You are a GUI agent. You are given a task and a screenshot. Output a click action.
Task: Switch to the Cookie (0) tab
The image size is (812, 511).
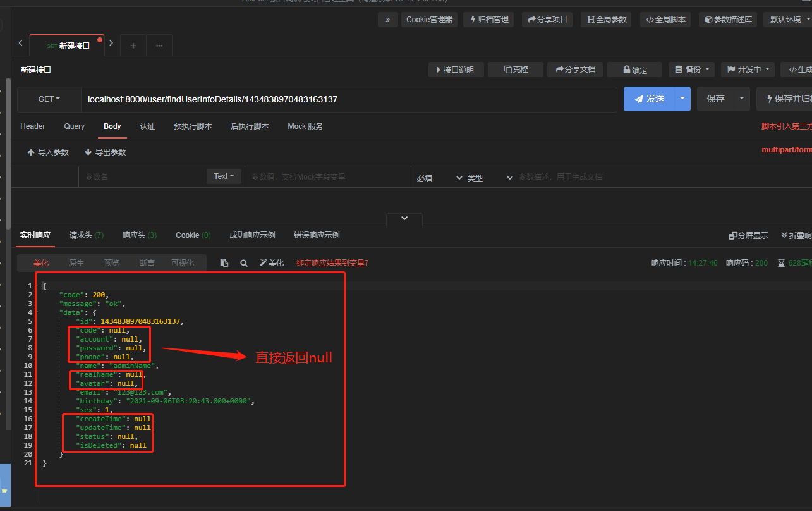[x=193, y=235]
